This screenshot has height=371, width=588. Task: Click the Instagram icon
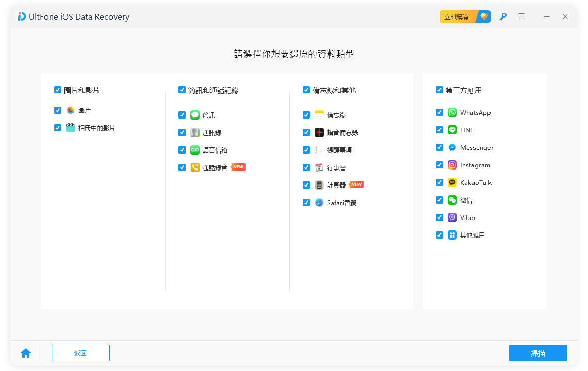(x=452, y=165)
